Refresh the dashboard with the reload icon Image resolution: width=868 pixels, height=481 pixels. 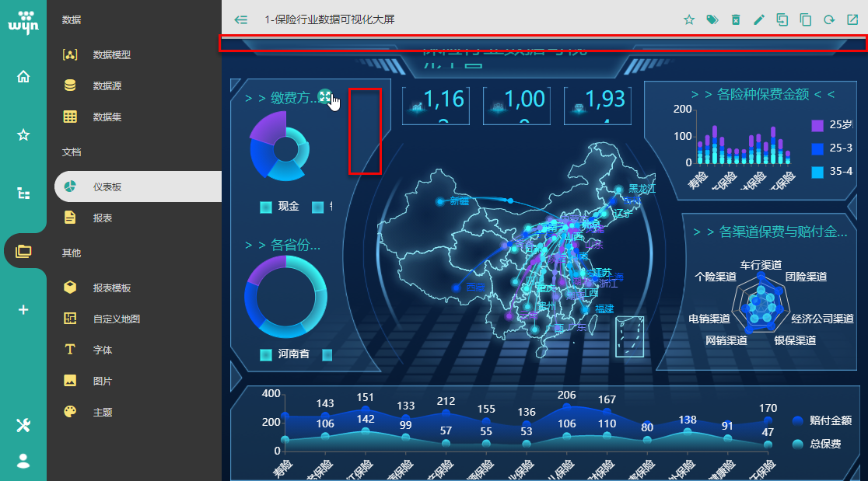pyautogui.click(x=829, y=20)
